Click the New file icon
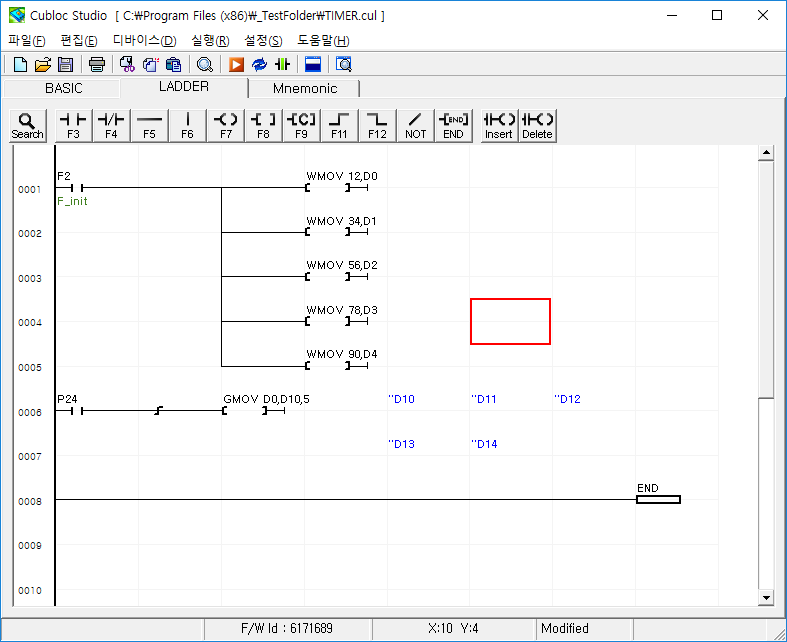The width and height of the screenshot is (787, 642). pyautogui.click(x=20, y=65)
